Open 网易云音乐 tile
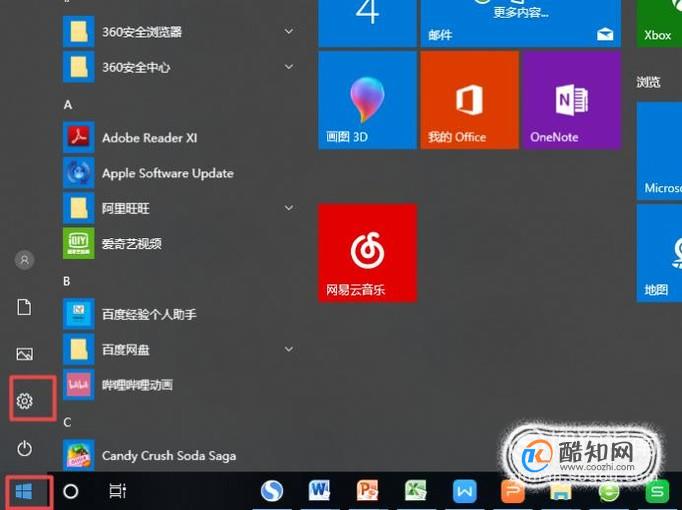Screen dimensions: 682x510 (368, 253)
